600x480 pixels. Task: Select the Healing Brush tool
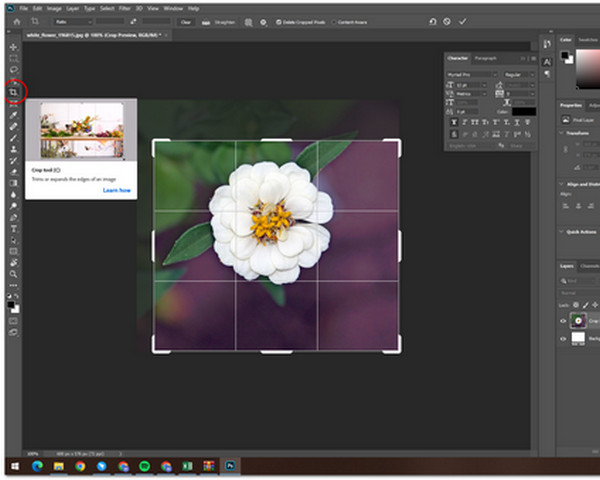pyautogui.click(x=13, y=126)
